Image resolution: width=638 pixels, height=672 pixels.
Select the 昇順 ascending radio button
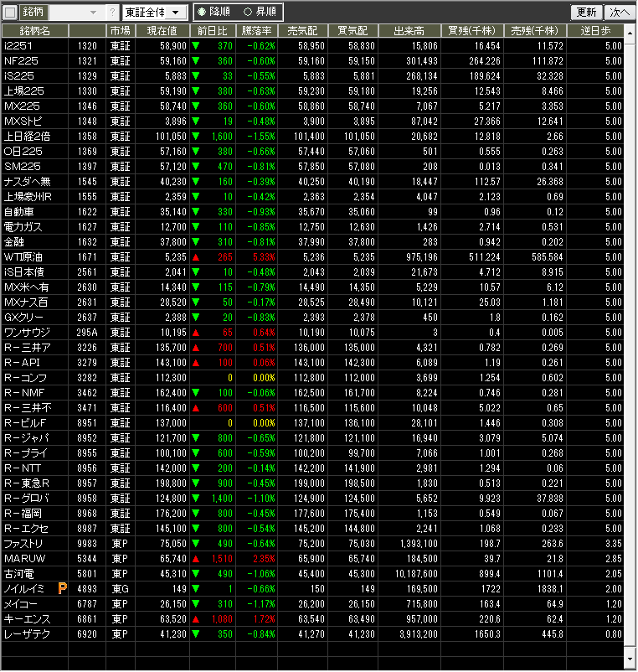[x=247, y=13]
